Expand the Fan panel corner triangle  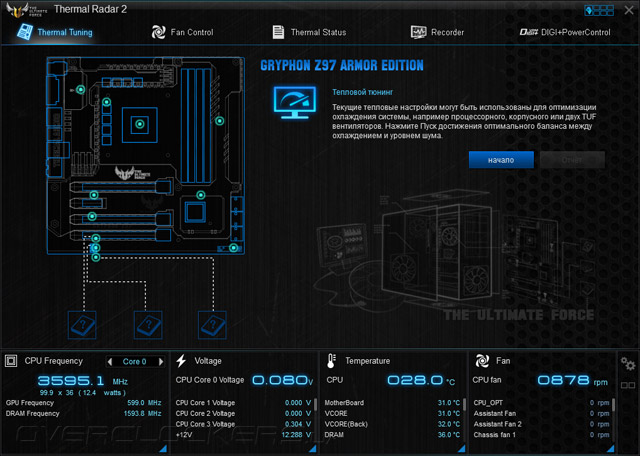click(x=611, y=449)
